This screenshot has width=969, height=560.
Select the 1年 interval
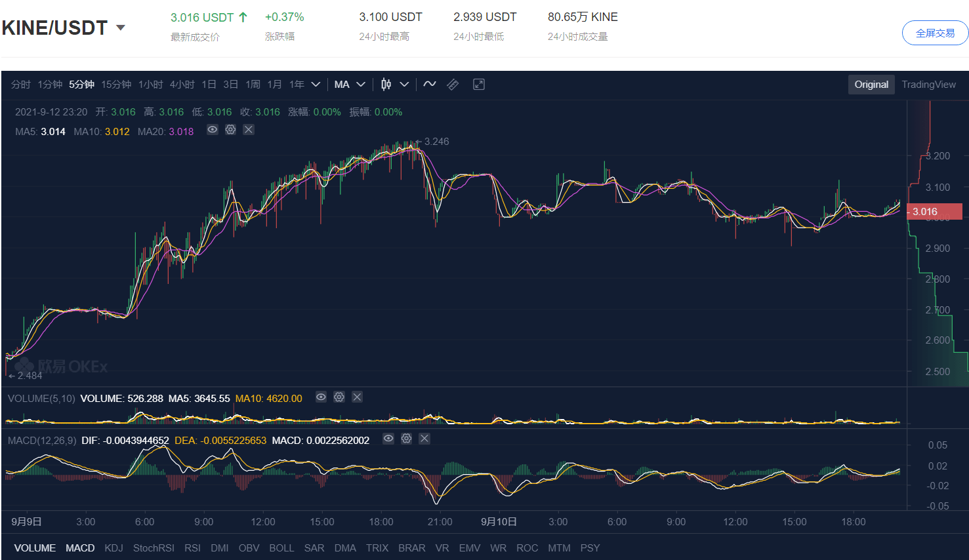pyautogui.click(x=297, y=85)
